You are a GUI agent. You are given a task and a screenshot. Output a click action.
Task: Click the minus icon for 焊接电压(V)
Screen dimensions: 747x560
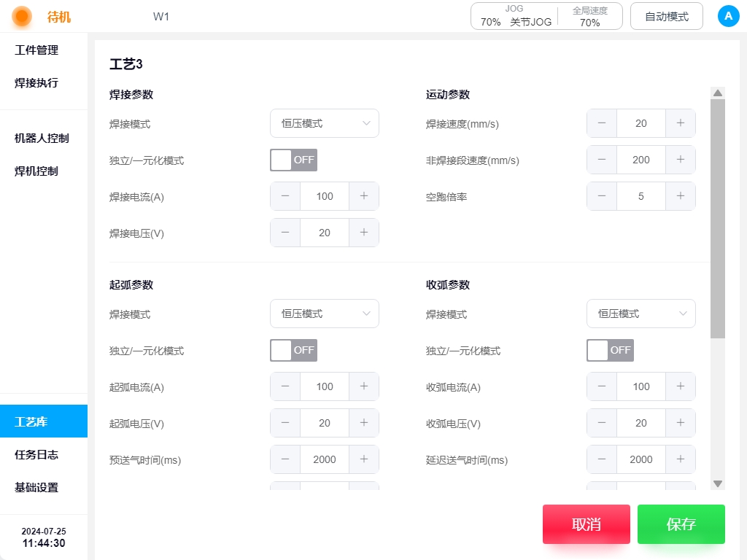(285, 233)
